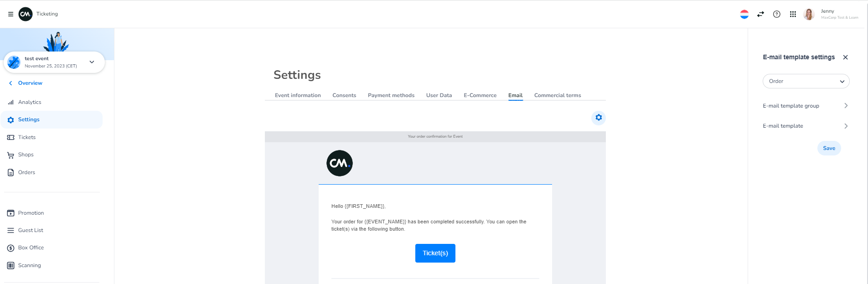868x284 pixels.
Task: Expand the E-mail template row
Action: (805, 126)
